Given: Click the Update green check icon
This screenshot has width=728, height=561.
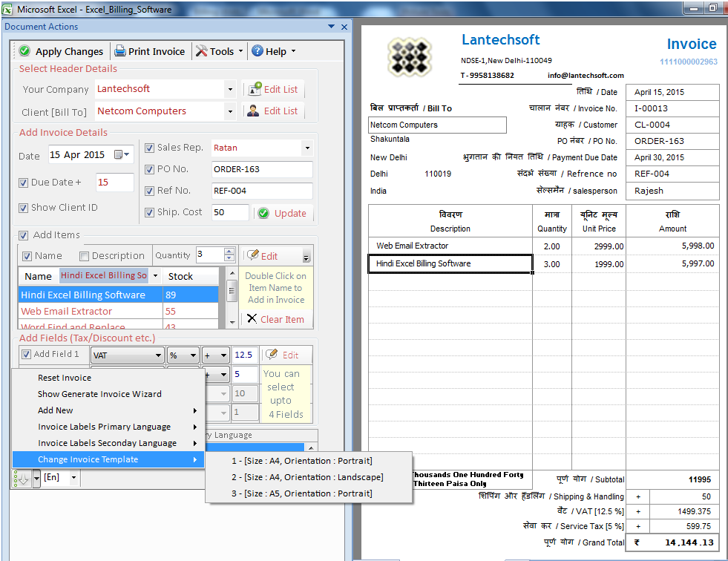Looking at the screenshot, I should tap(265, 212).
